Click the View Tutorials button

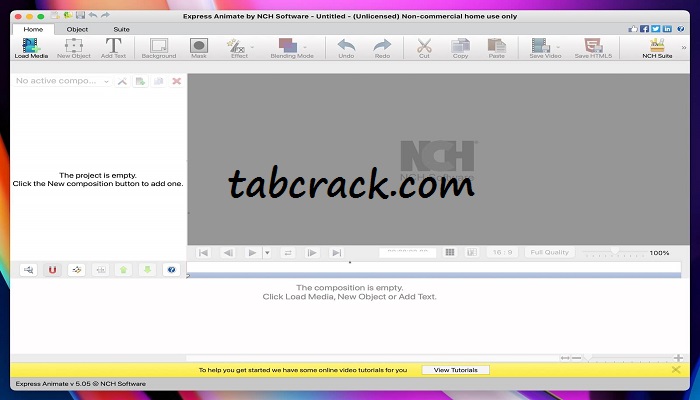[455, 370]
